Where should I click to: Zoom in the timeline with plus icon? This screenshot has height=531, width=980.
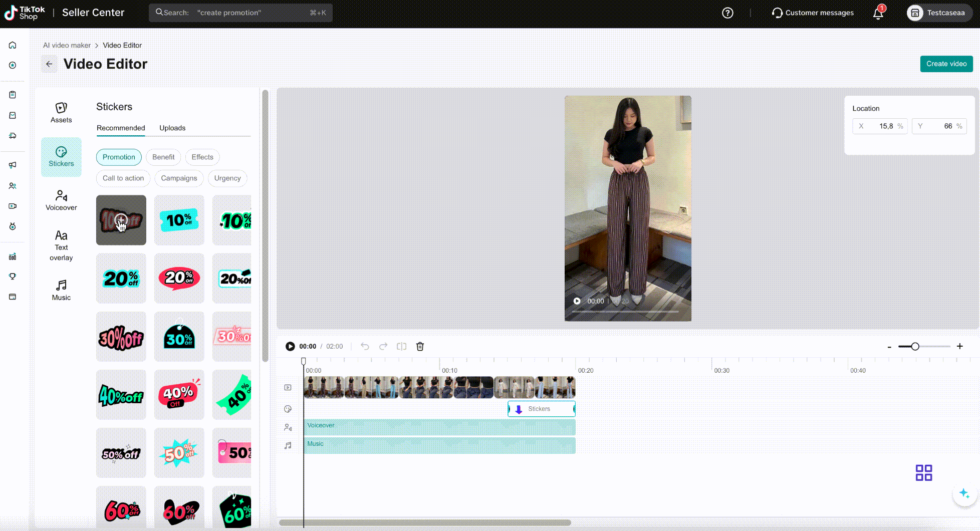pyautogui.click(x=959, y=346)
